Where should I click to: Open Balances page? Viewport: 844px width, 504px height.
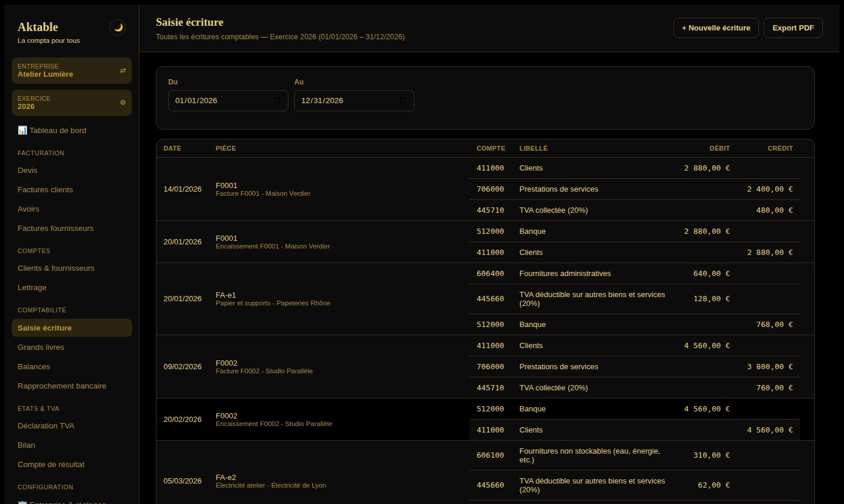coord(72,367)
